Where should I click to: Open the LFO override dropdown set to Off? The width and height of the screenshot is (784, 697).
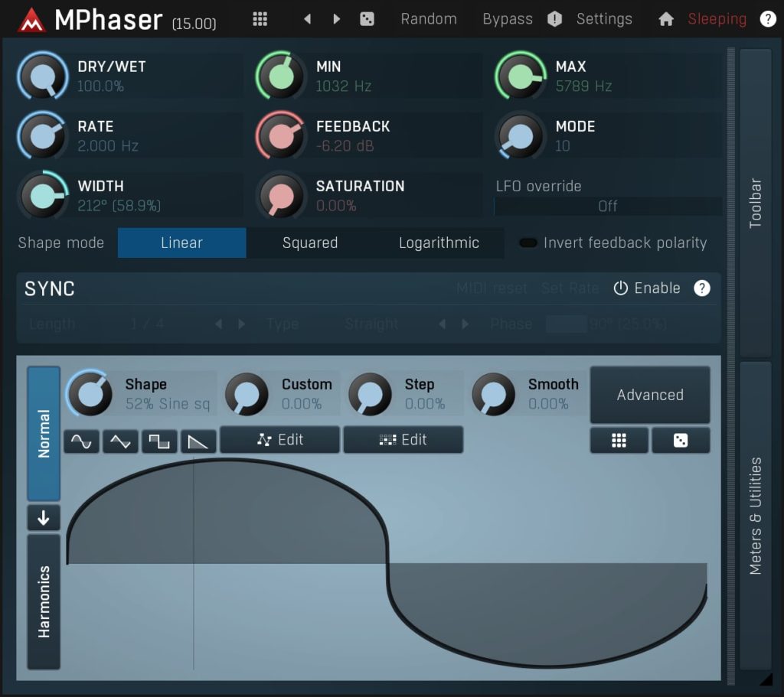pyautogui.click(x=609, y=206)
